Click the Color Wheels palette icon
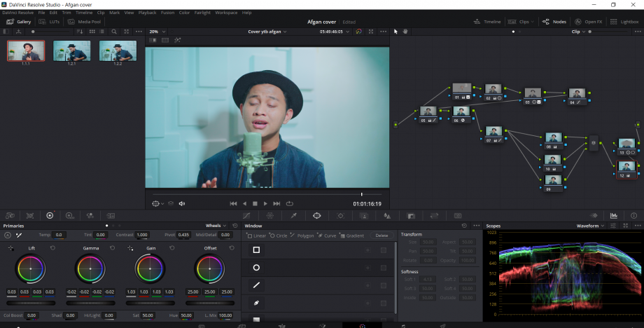The width and height of the screenshot is (644, 328). click(x=49, y=215)
